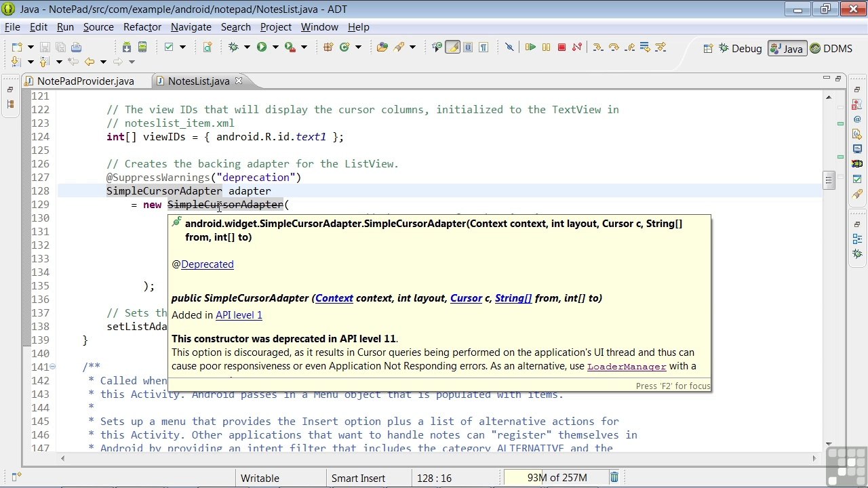Image resolution: width=868 pixels, height=488 pixels.
Task: Open the Navigate menu
Action: coord(191,27)
